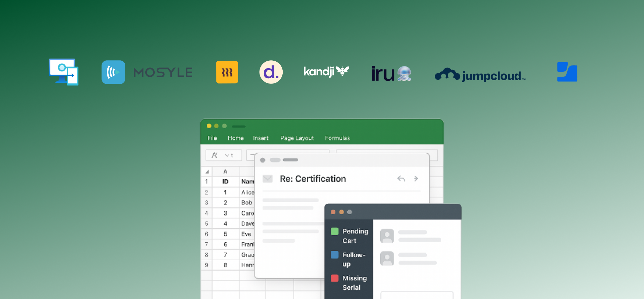Image resolution: width=644 pixels, height=299 pixels.
Task: Open the File menu in spreadsheet window
Action: click(212, 138)
